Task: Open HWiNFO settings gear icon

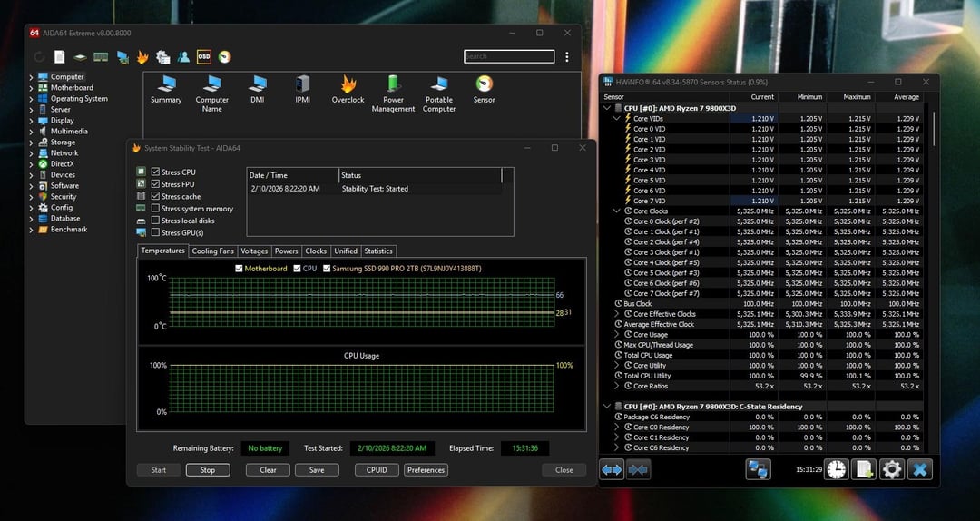Action: coord(892,469)
